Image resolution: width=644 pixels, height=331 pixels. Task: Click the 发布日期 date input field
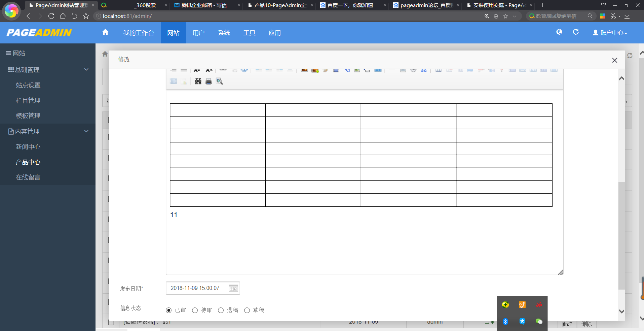203,288
